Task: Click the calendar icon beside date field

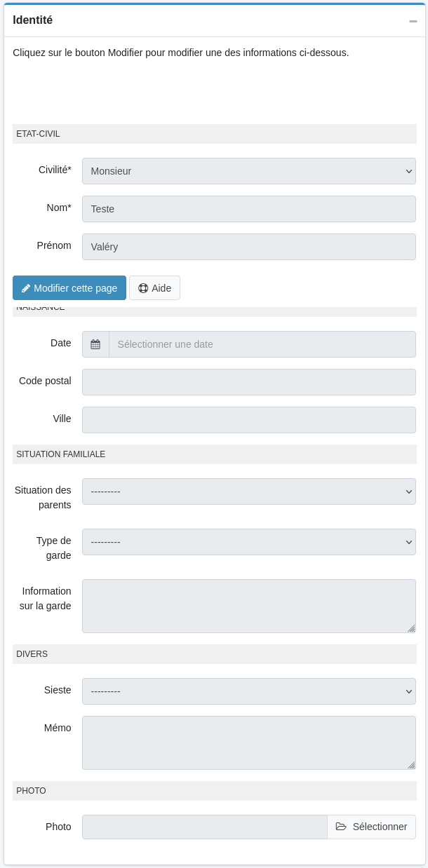Action: coord(95,344)
